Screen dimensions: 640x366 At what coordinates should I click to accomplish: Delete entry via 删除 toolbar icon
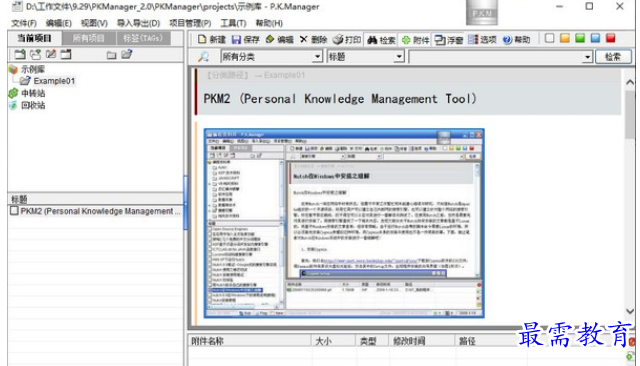pos(313,40)
